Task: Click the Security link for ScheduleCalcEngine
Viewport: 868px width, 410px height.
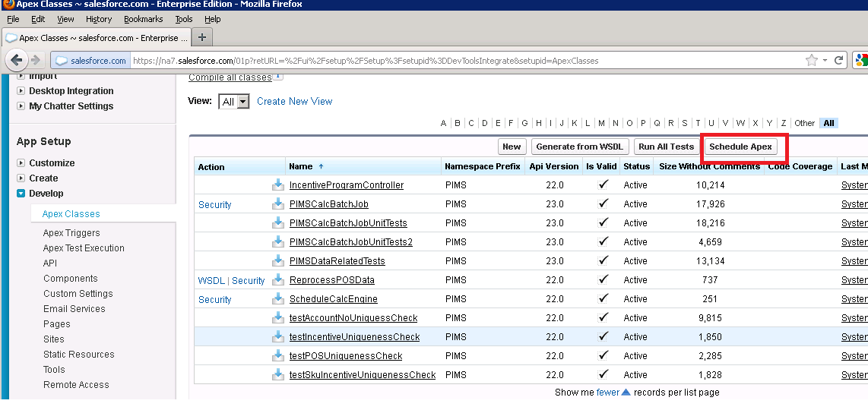Action: click(214, 299)
